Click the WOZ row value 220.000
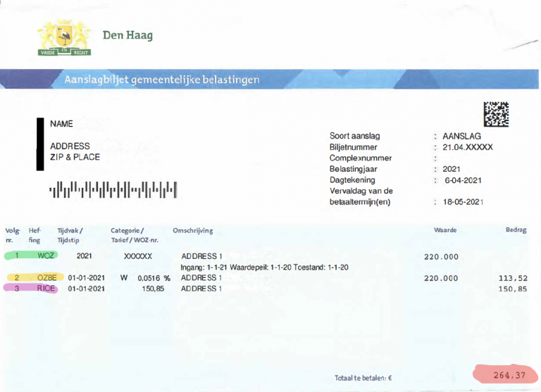Viewport: 541px width, 392px height. point(441,257)
